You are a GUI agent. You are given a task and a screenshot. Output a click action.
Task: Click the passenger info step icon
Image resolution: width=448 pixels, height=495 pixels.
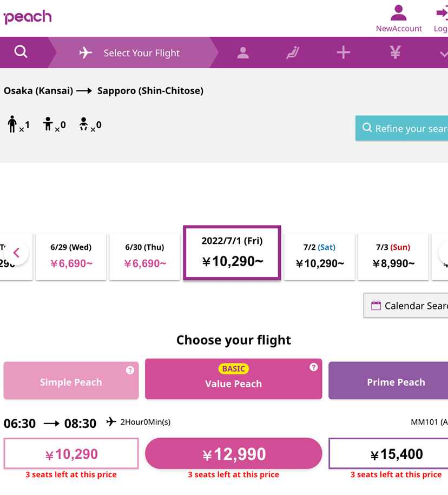coord(243,52)
